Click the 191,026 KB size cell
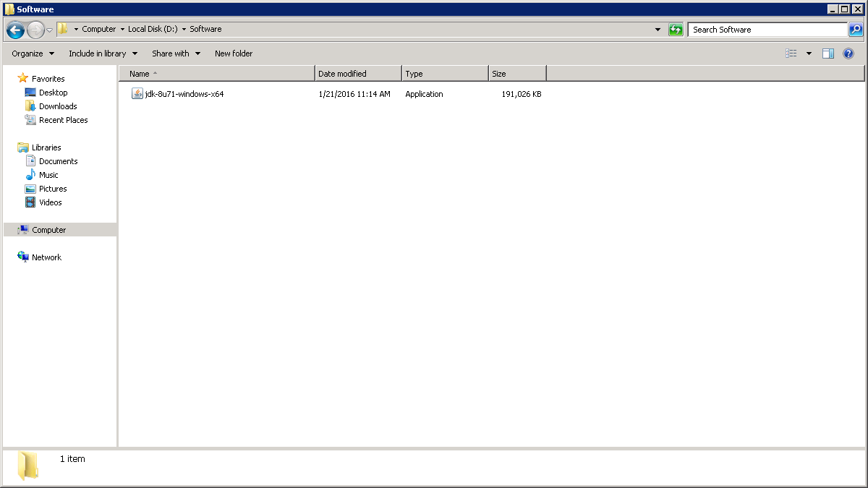Viewport: 868px width, 488px height. click(x=522, y=94)
